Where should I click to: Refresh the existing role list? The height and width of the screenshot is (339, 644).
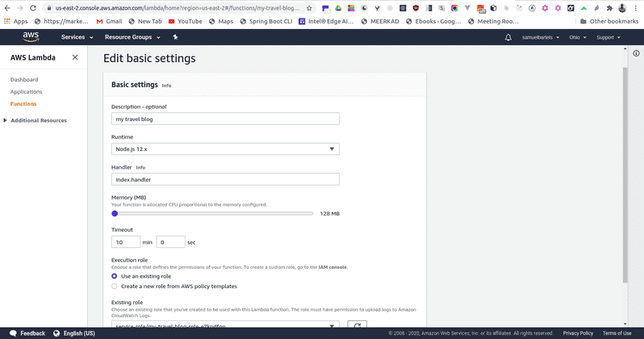click(357, 325)
